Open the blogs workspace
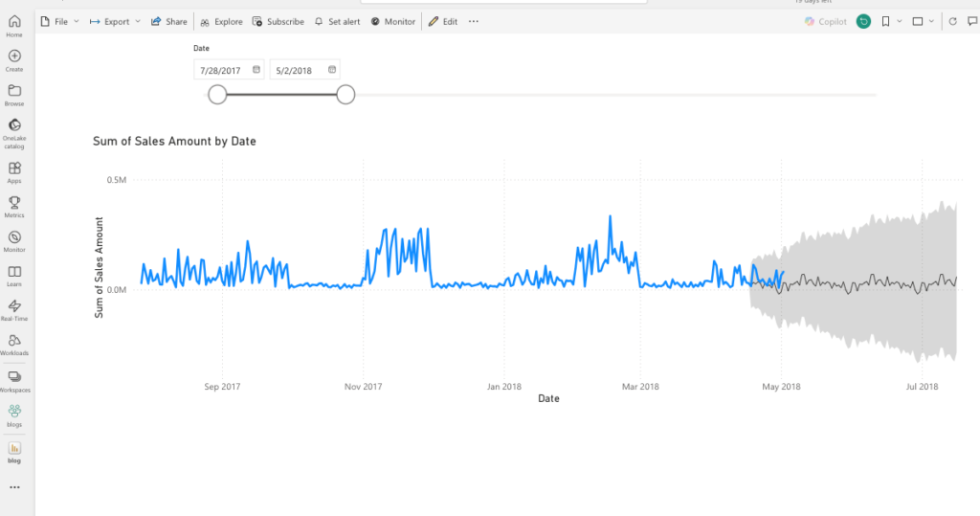Viewport: 980px width, 516px height. click(x=14, y=415)
